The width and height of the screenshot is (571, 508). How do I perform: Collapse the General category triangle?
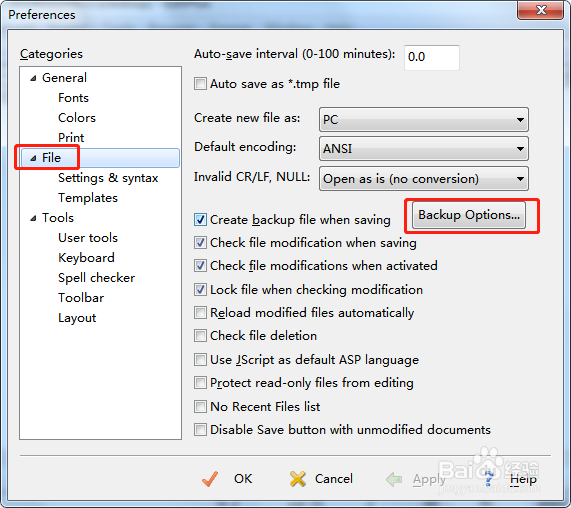[x=33, y=78]
